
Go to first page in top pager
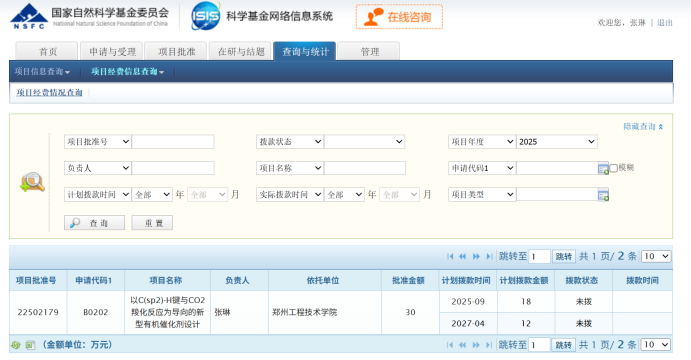point(450,256)
